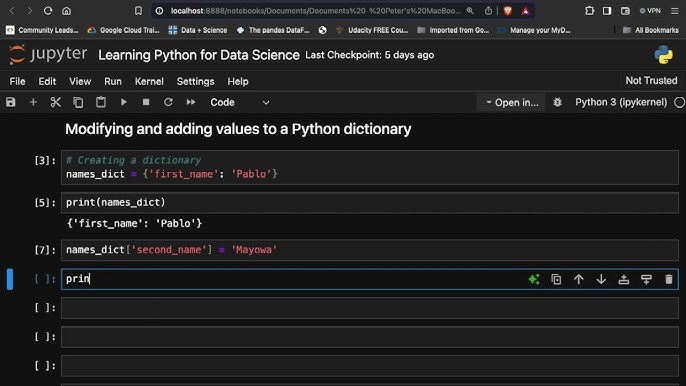Run the current cell with the play icon
Viewport: 686px width, 386px height.
pyautogui.click(x=123, y=102)
